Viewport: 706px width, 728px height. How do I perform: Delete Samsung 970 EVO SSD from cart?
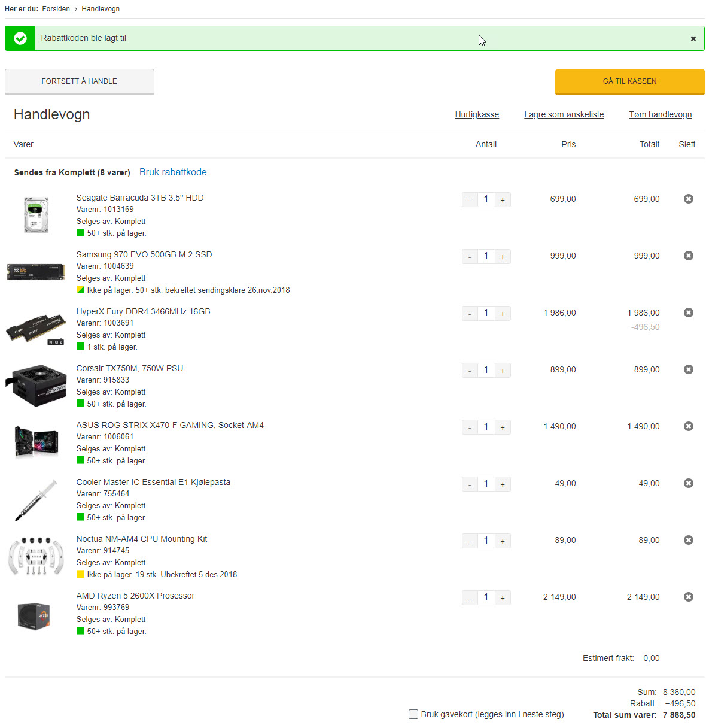(689, 256)
